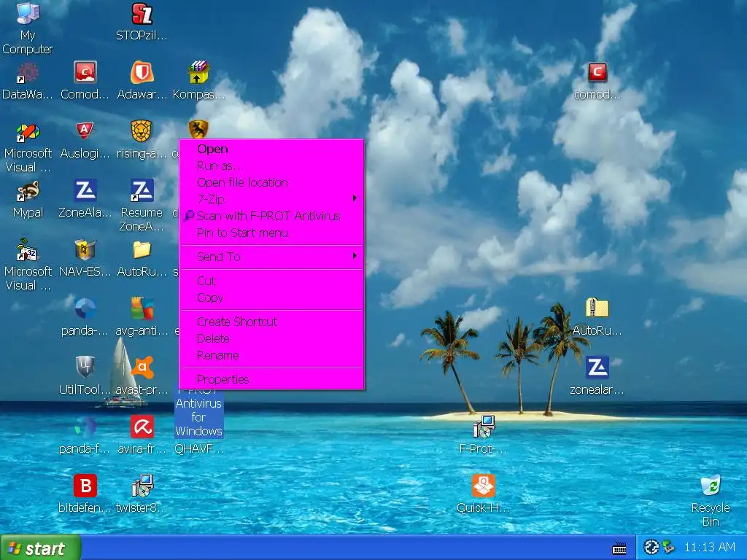The width and height of the screenshot is (747, 560).
Task: Select the twister8... installer icon
Action: coord(142,486)
